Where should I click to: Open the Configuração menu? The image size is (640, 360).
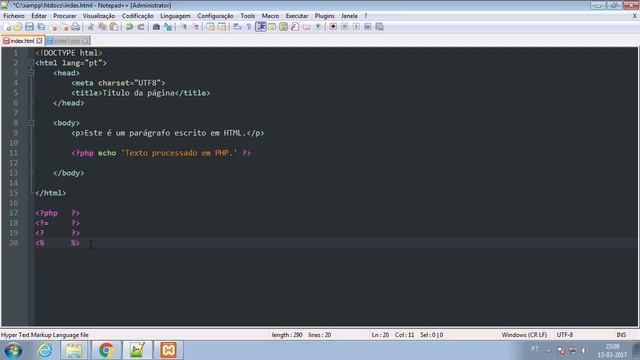pos(215,16)
